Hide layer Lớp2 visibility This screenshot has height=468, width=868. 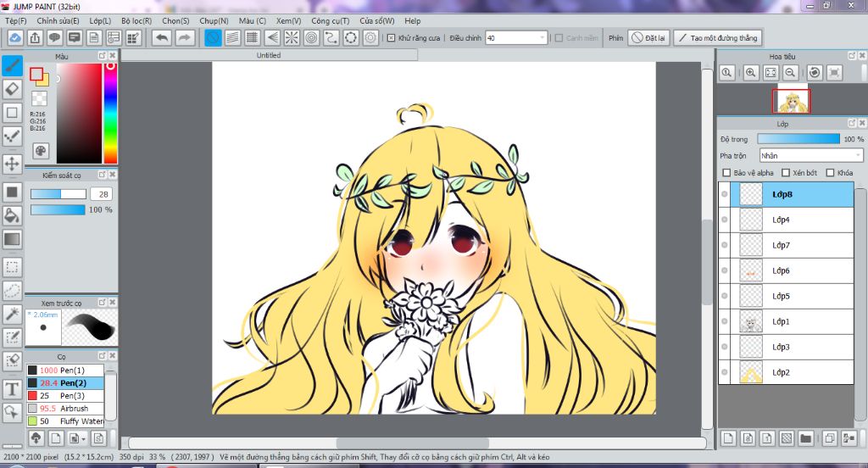coord(724,372)
